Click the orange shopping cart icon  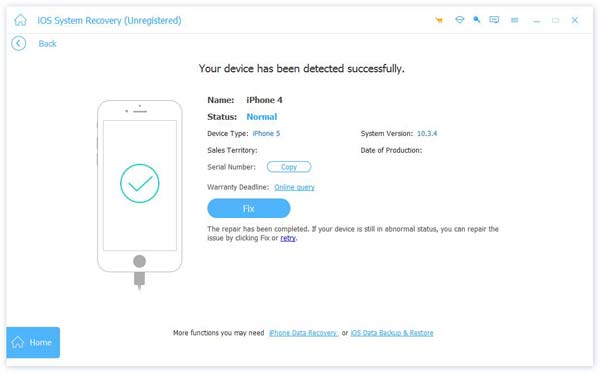439,20
